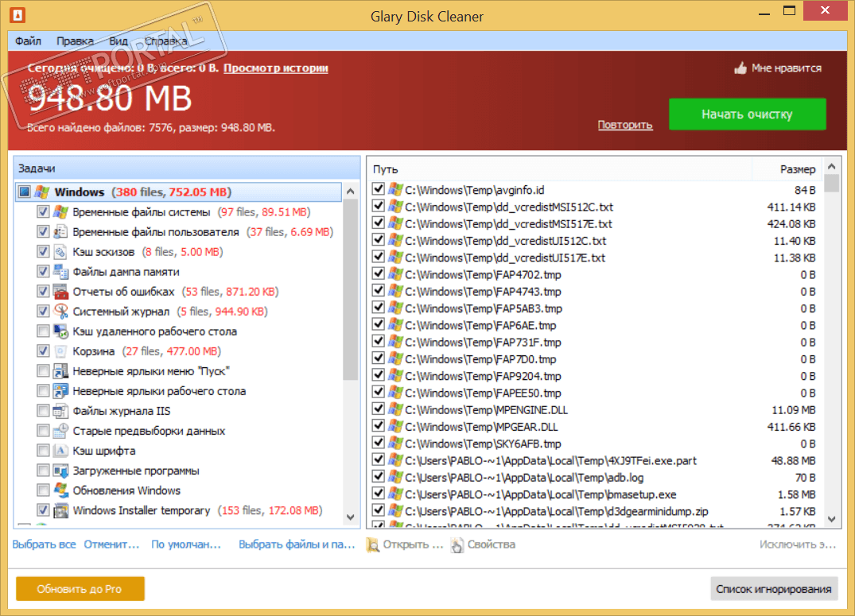The height and width of the screenshot is (616, 855).
Task: Click the tasks list scroll down arrow
Action: tap(351, 517)
